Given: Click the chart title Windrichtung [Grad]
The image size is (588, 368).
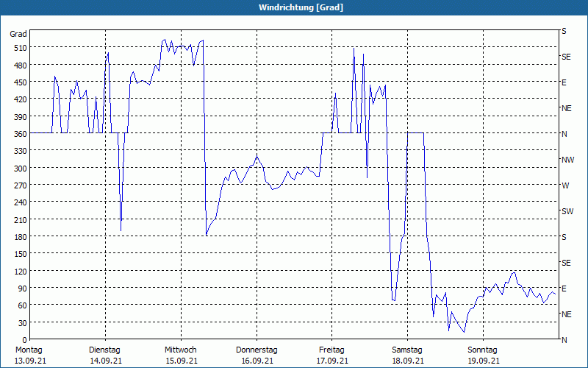Looking at the screenshot, I should tap(301, 7).
